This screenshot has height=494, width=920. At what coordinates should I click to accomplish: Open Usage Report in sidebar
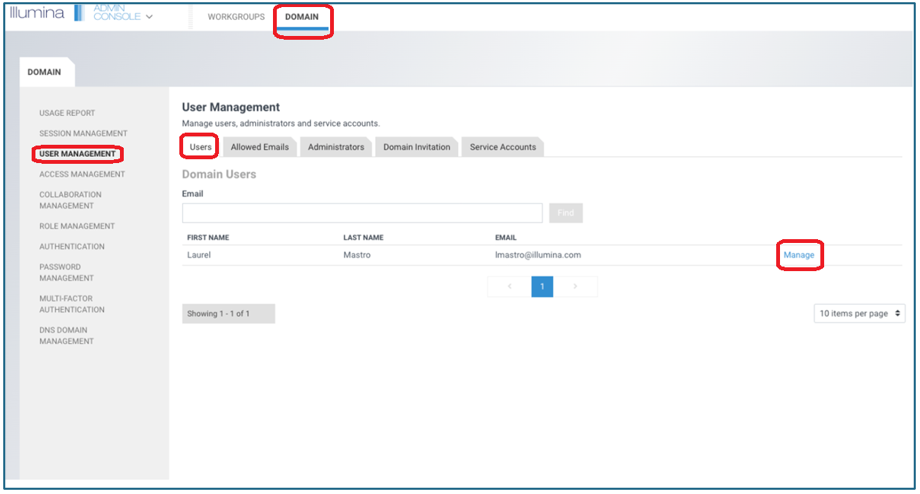(67, 113)
